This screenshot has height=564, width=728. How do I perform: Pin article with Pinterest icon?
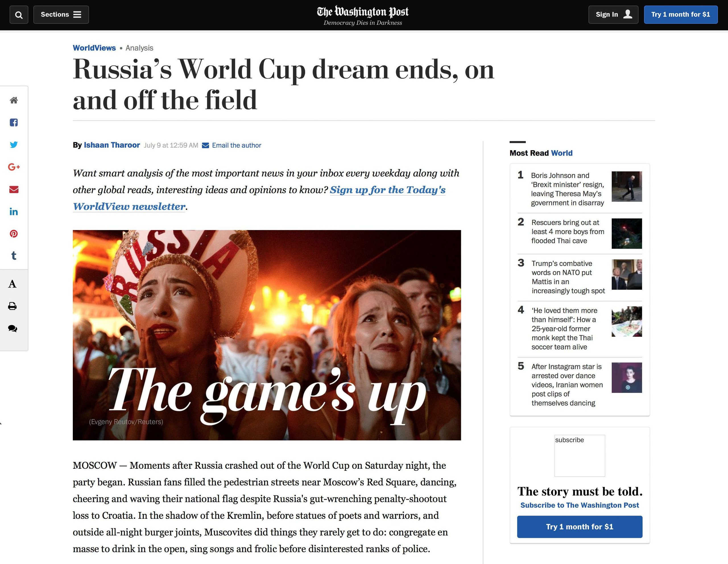14,234
